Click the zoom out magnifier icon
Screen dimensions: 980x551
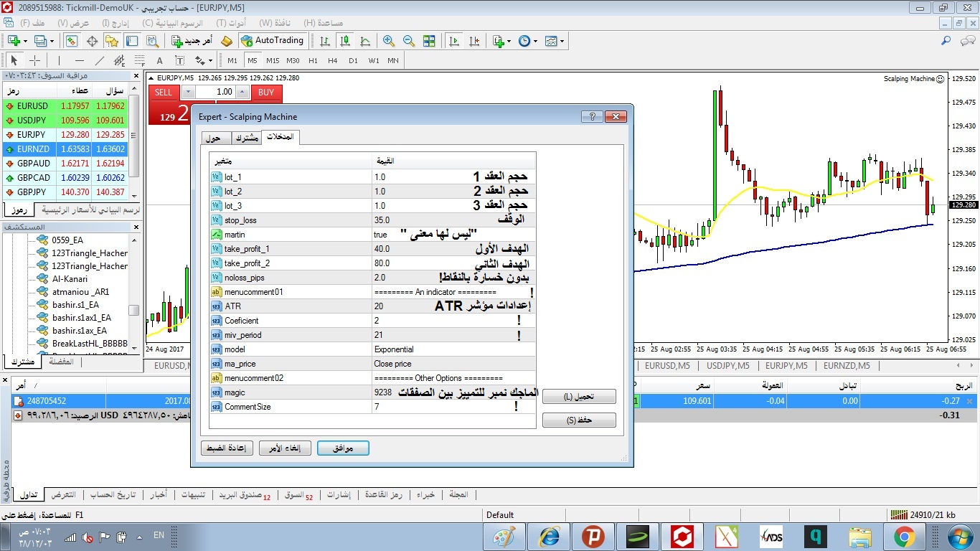(409, 41)
